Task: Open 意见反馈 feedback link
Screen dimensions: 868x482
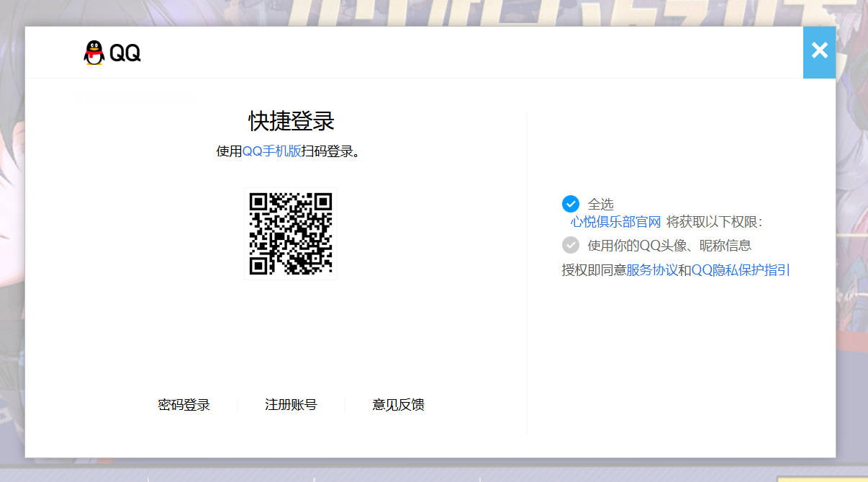Action: click(398, 405)
